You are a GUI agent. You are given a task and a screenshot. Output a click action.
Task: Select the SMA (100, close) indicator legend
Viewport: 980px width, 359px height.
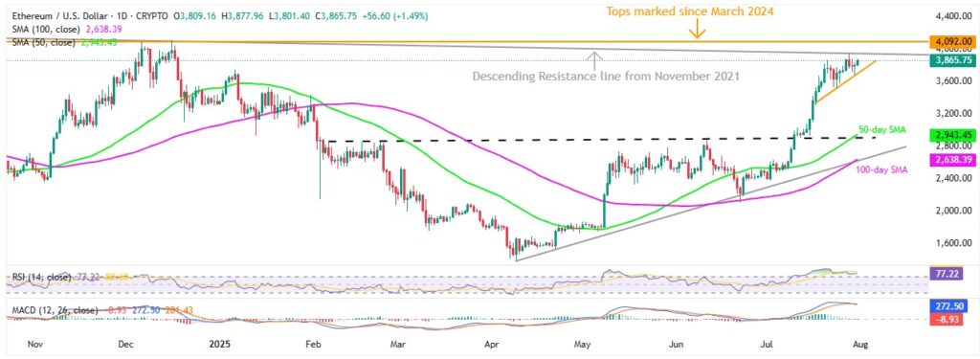click(46, 29)
